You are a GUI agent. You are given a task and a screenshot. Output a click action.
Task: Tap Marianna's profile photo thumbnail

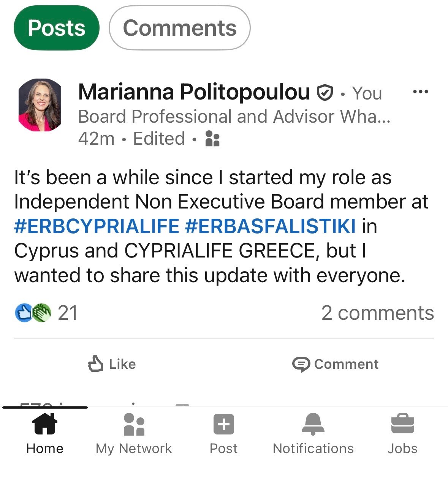40,105
